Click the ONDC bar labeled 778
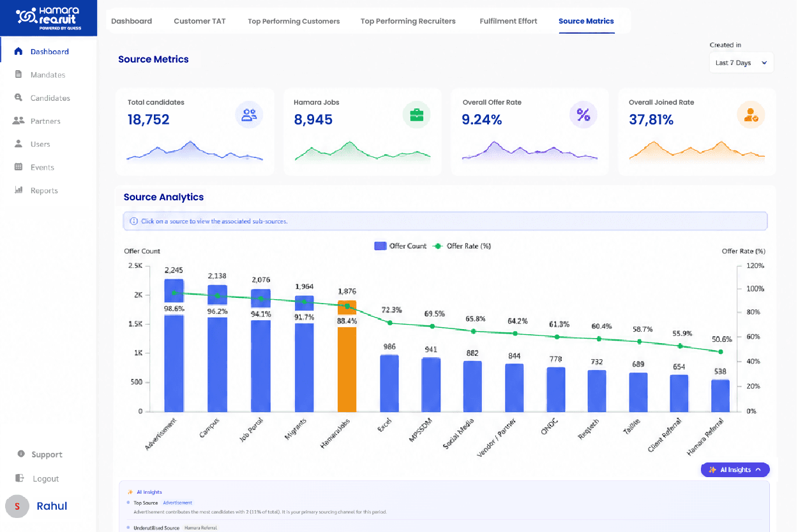 click(556, 389)
